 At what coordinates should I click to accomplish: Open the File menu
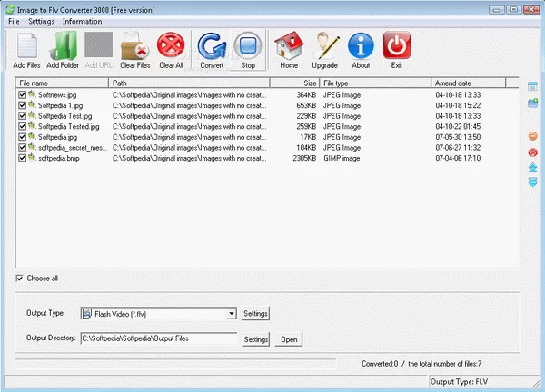coord(14,21)
